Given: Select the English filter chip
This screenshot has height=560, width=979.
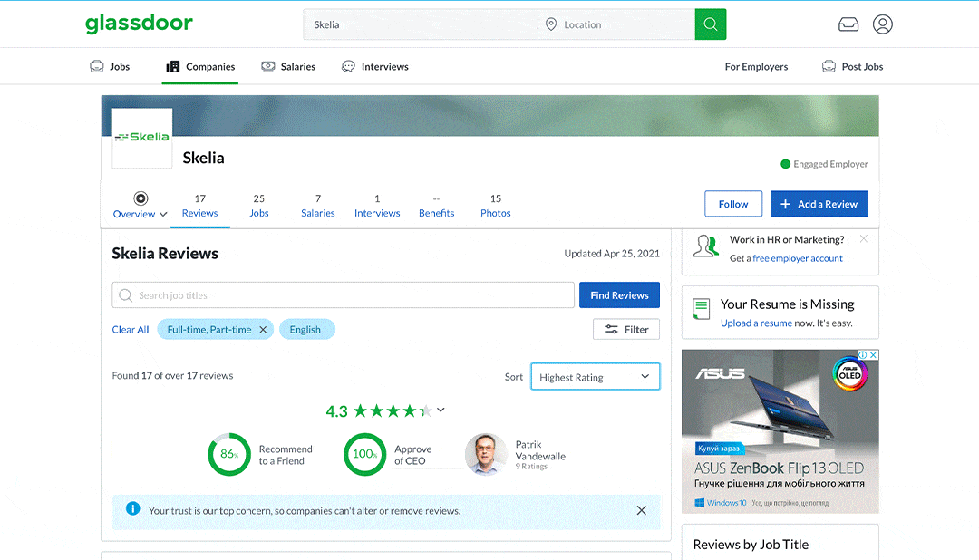Looking at the screenshot, I should (x=306, y=330).
